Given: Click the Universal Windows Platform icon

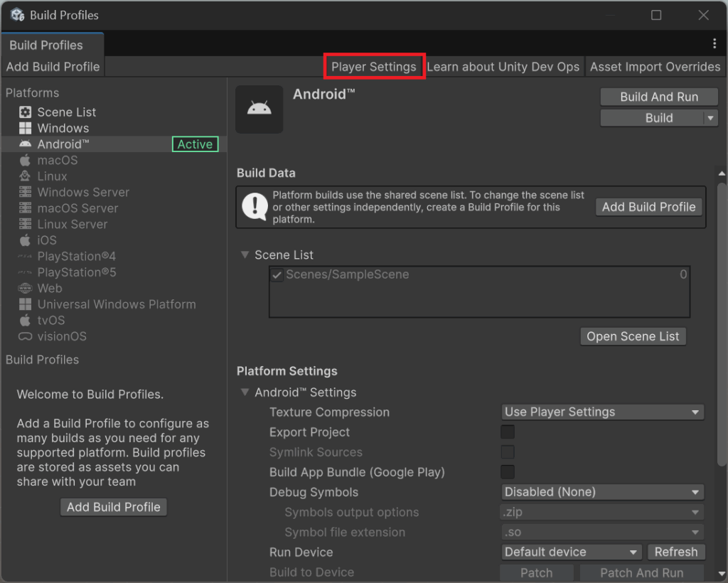Looking at the screenshot, I should click(25, 304).
